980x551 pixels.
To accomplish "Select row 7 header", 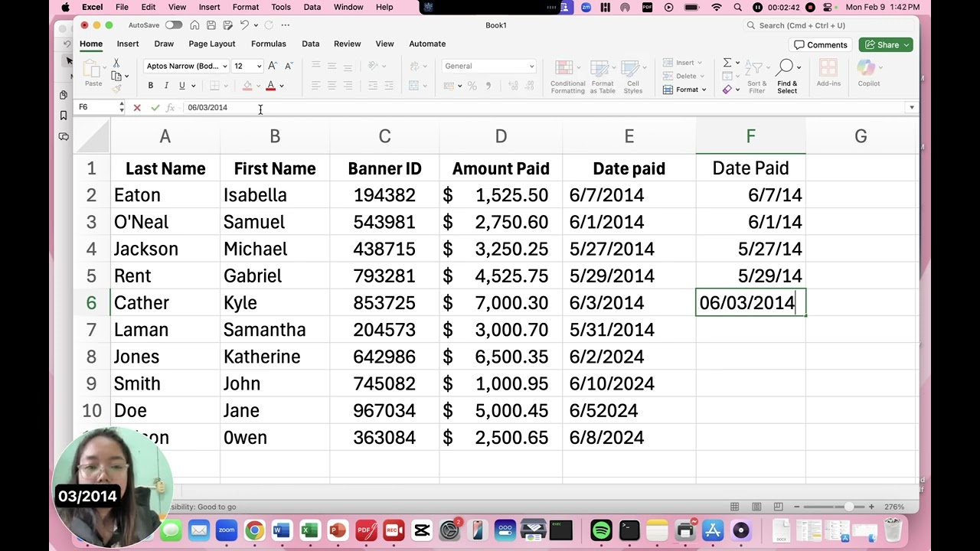I will click(91, 330).
